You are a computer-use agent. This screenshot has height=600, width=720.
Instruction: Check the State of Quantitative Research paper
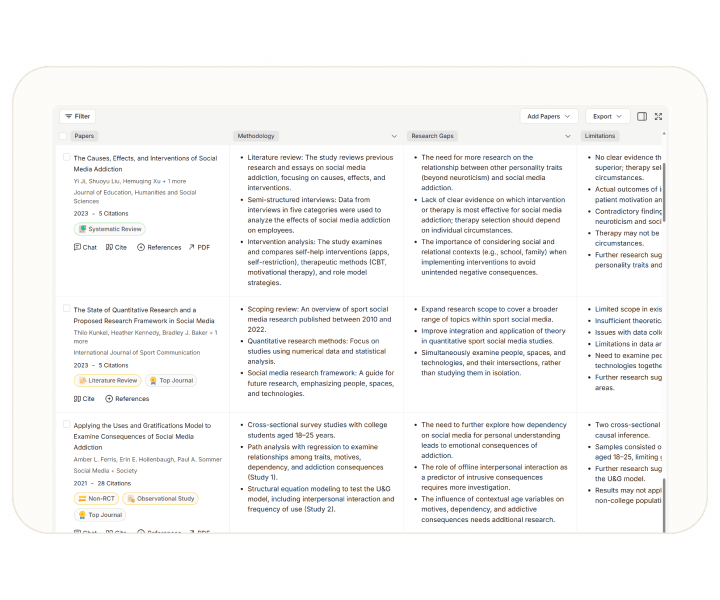pos(67,308)
